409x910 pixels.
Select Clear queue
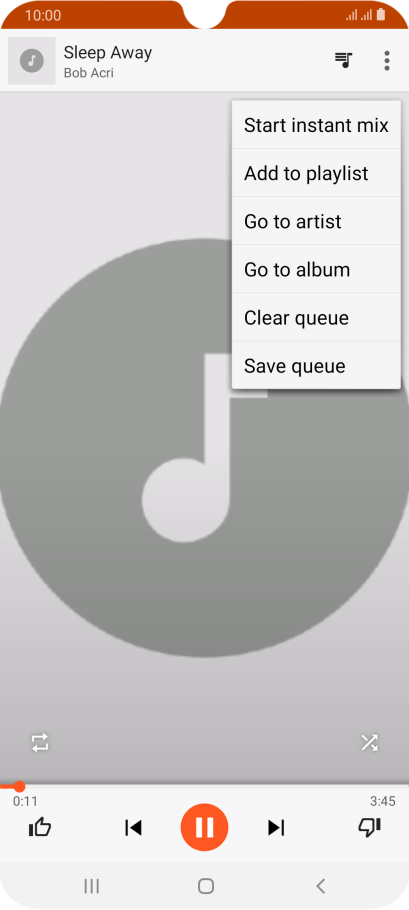316,317
